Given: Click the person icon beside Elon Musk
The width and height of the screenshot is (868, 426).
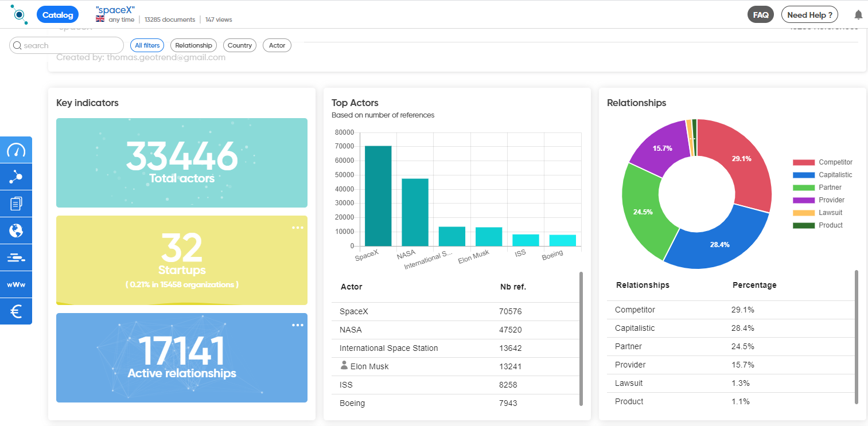Looking at the screenshot, I should (x=344, y=365).
